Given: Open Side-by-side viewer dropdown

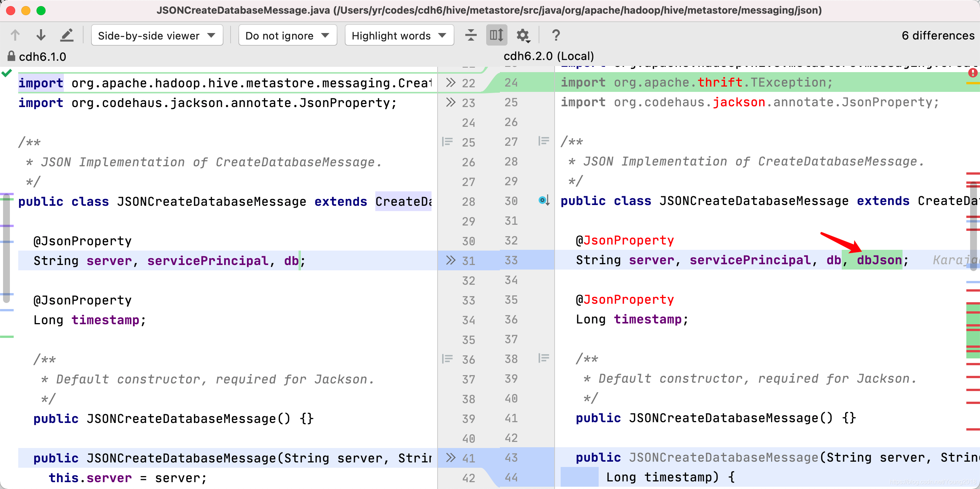Looking at the screenshot, I should 157,35.
